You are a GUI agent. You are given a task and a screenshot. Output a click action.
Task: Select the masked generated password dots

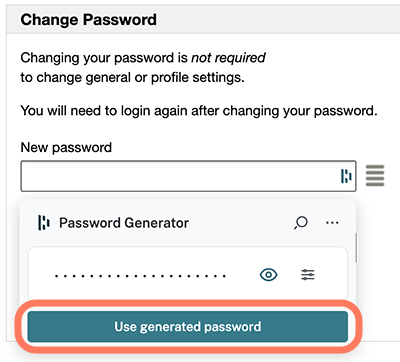click(x=140, y=276)
